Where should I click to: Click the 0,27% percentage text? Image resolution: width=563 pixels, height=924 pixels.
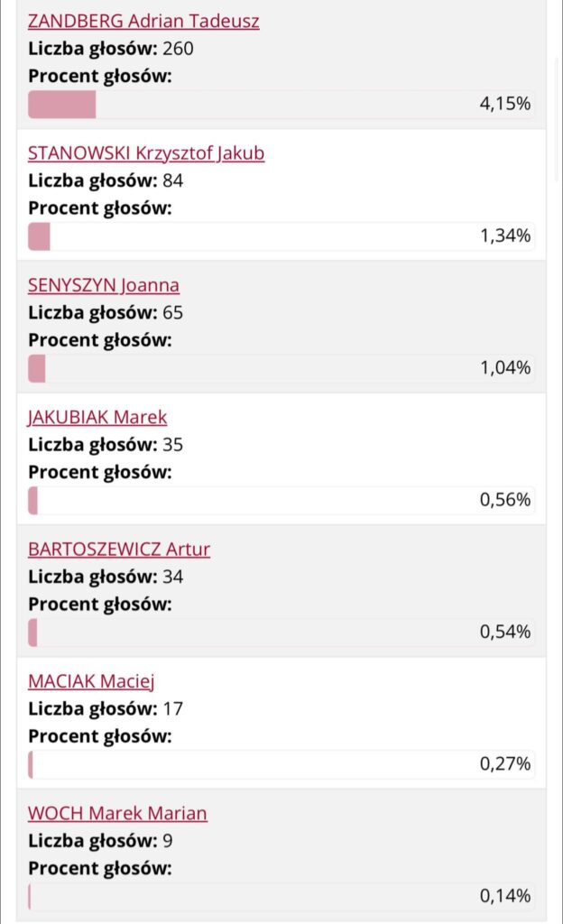505,764
